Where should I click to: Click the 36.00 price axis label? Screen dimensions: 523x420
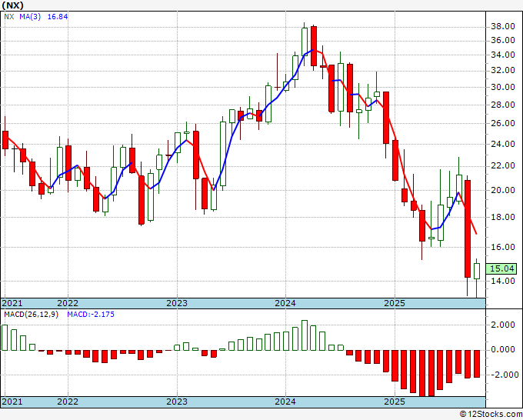(x=503, y=40)
